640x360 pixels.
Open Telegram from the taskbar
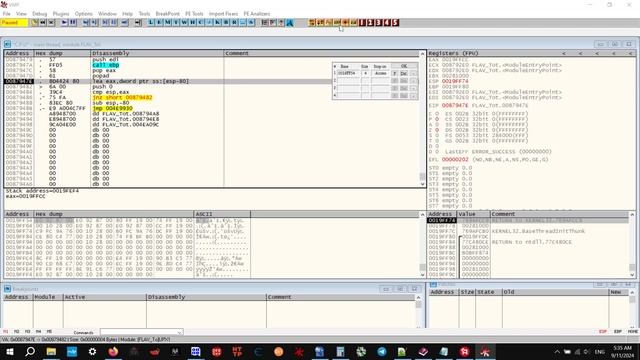coord(382,351)
